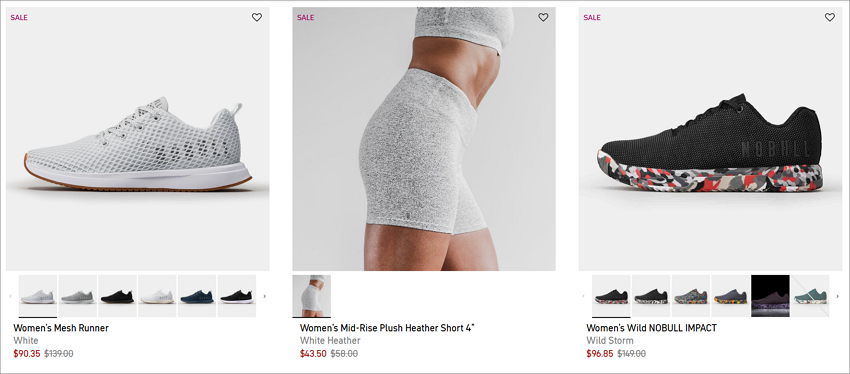Open Women's Mid-Rise Plush Heather Short link
The width and height of the screenshot is (850, 374).
click(x=387, y=328)
